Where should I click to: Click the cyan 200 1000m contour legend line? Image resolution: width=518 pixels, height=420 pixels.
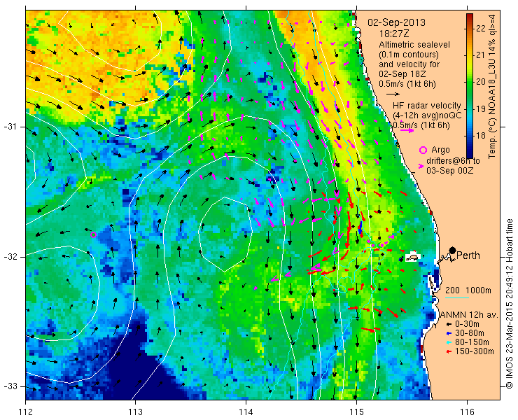tap(457, 297)
